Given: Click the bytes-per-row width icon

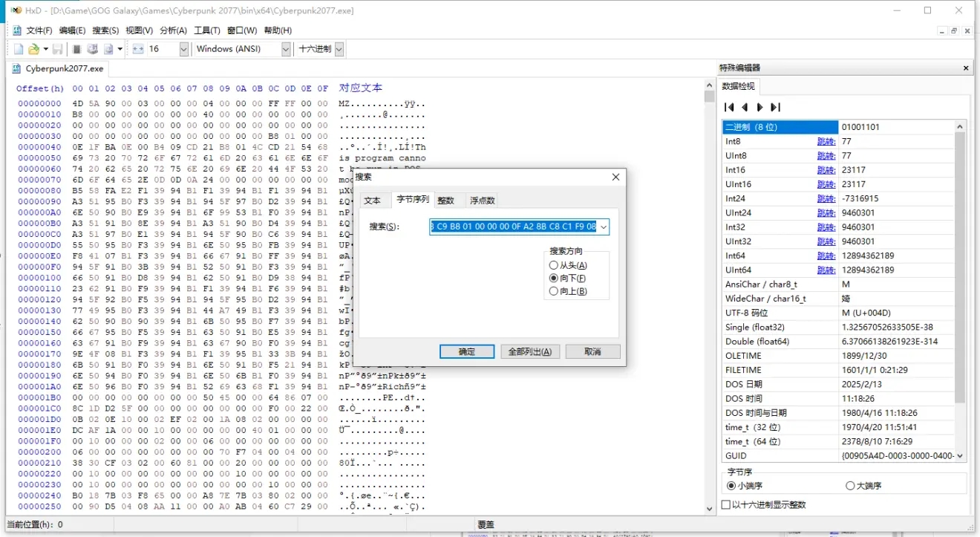Looking at the screenshot, I should coord(138,49).
